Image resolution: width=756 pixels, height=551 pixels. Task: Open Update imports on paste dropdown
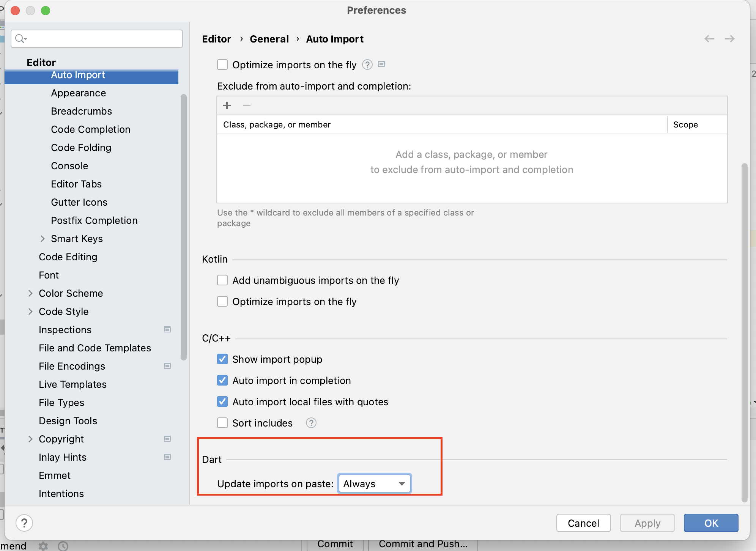(x=374, y=483)
